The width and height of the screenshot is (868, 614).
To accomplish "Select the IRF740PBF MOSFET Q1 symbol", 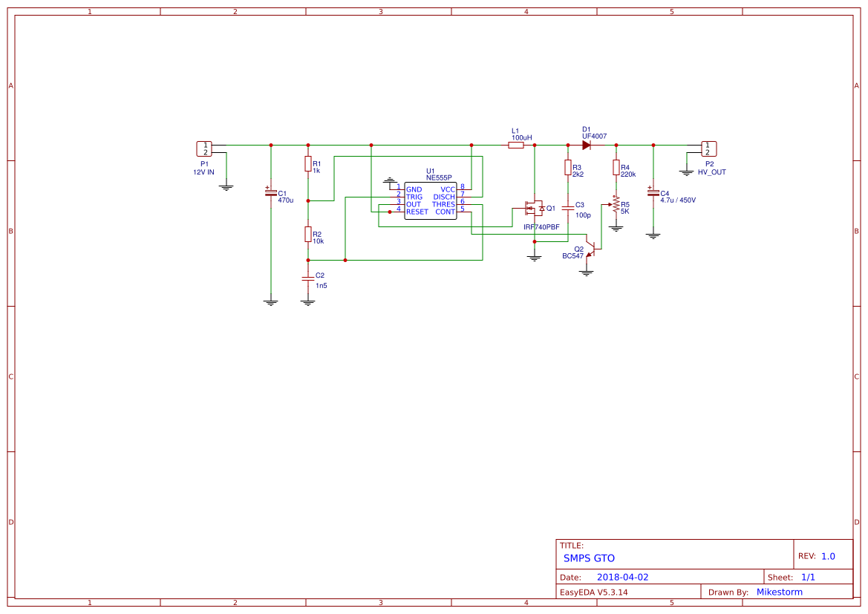I will click(x=534, y=208).
